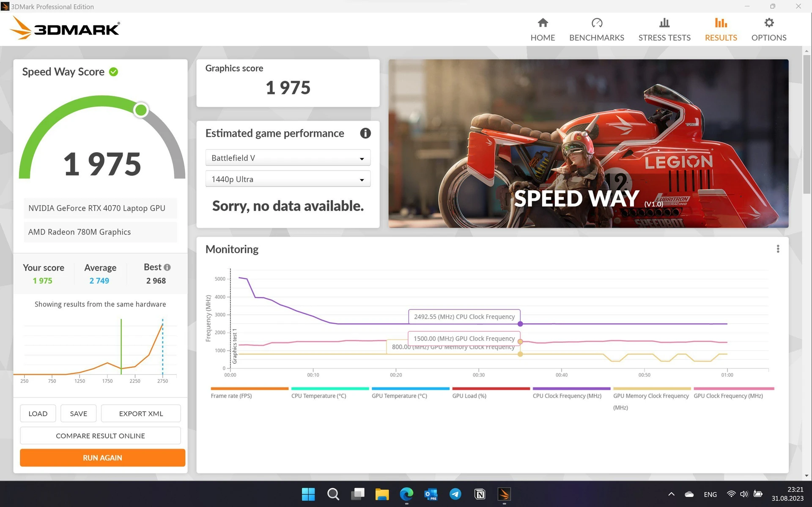Open the Home navigation icon
Image resolution: width=812 pixels, height=507 pixels.
coord(543,22)
